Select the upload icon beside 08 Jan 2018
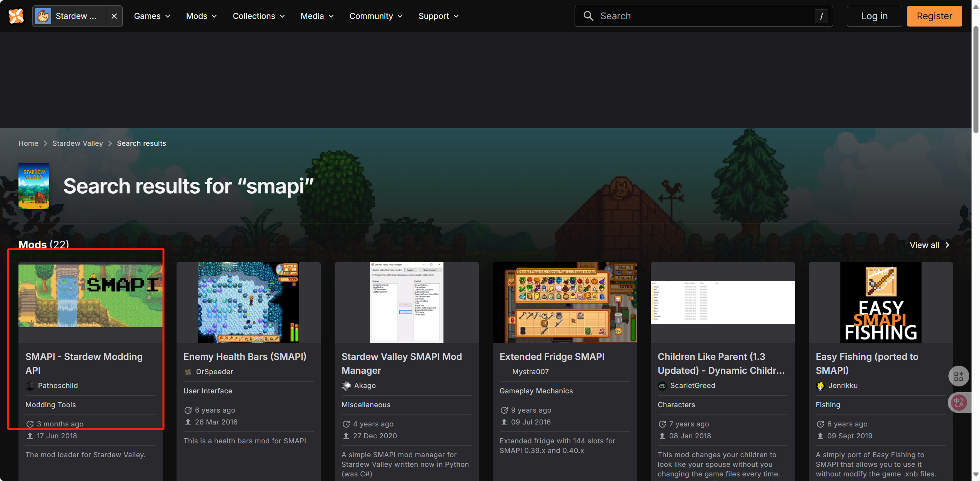 pyautogui.click(x=662, y=436)
